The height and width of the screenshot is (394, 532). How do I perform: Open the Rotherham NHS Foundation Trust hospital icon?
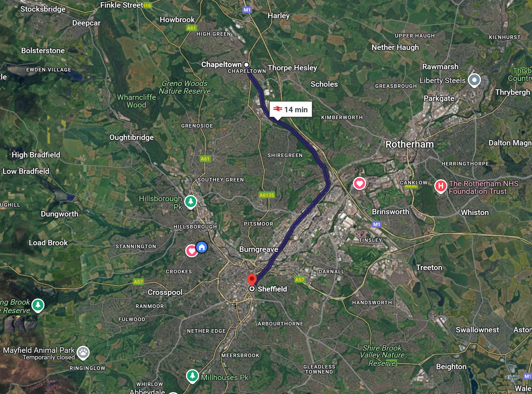point(440,186)
